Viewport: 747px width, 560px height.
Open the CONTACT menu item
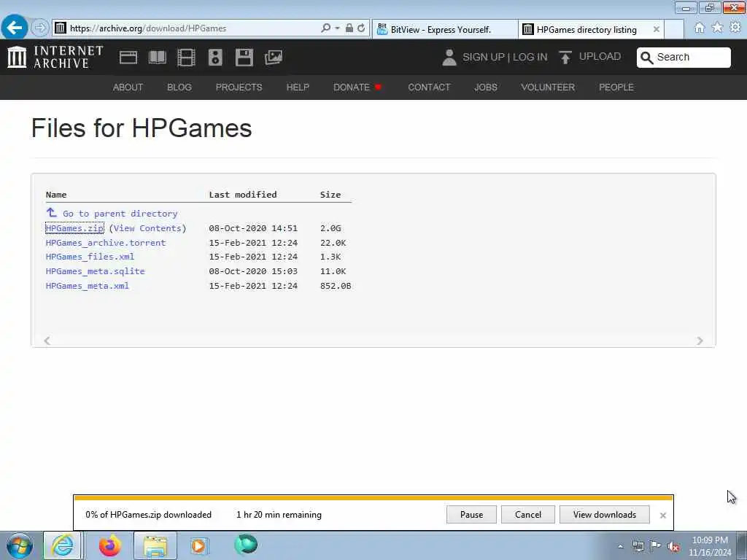(x=429, y=87)
